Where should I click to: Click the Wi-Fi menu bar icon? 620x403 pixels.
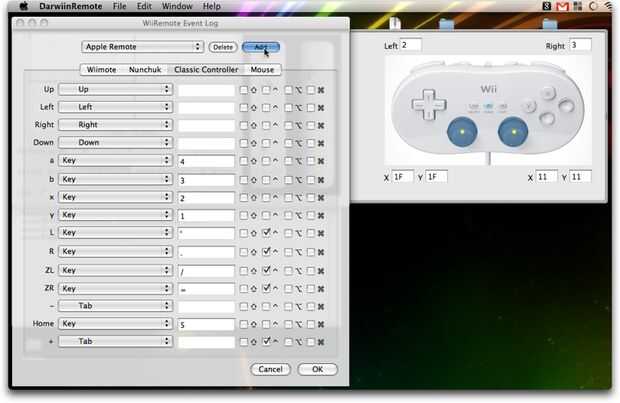click(610, 6)
